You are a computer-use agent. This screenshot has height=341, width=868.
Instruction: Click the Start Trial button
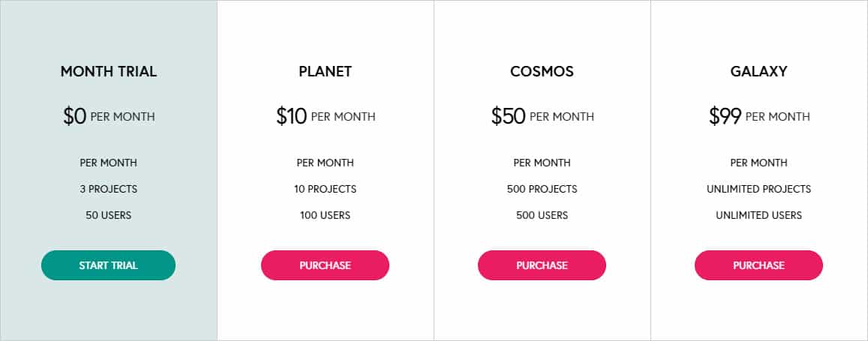(x=108, y=265)
